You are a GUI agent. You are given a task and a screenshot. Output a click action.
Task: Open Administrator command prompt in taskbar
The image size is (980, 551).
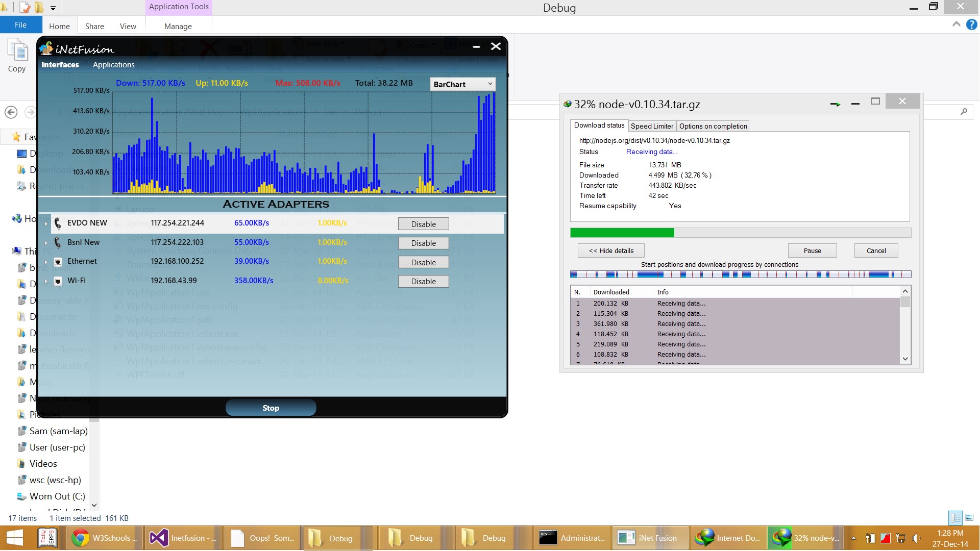(x=573, y=538)
